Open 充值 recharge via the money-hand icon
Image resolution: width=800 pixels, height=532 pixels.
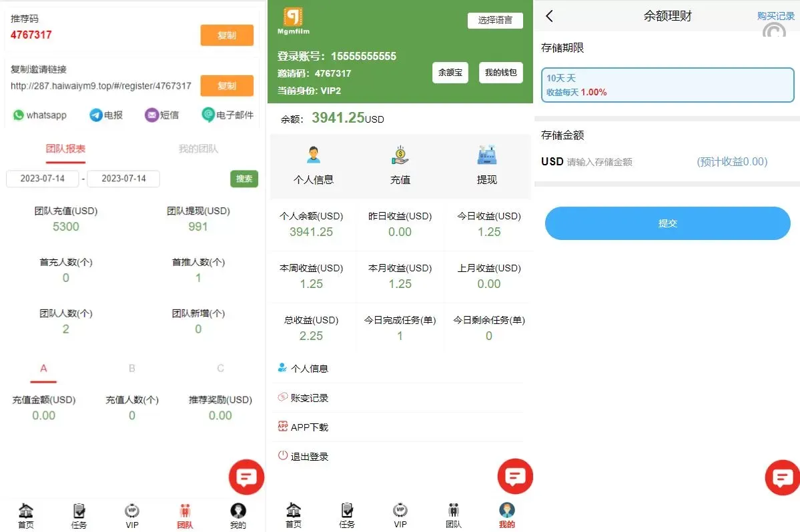(400, 156)
